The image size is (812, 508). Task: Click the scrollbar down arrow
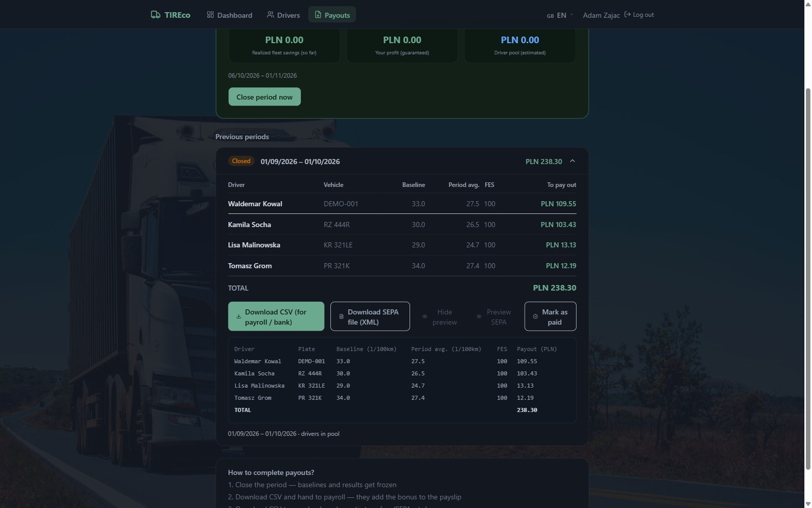pos(808,503)
